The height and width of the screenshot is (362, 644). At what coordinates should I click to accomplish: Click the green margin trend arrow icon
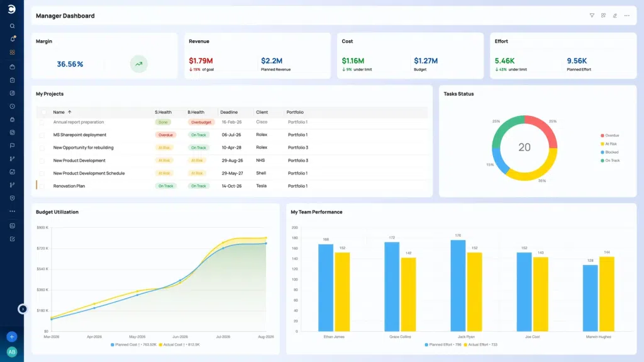point(139,64)
